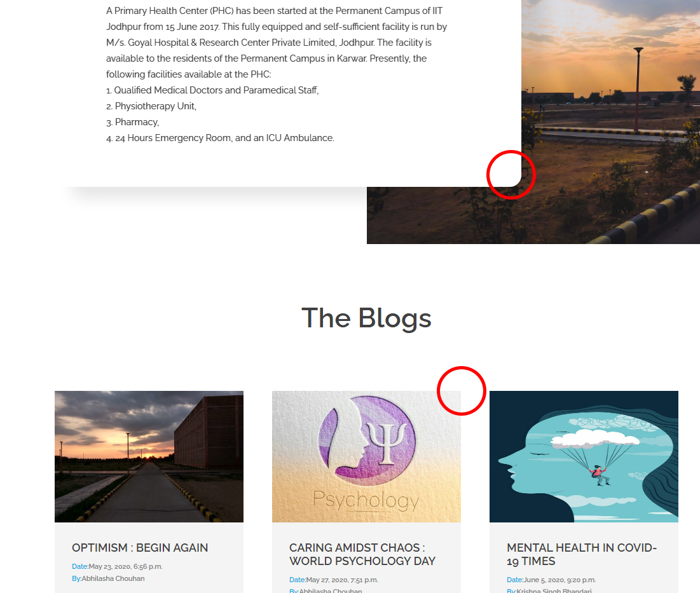
Task: Click the red circle beside the Psychology thumbnail
Action: [x=461, y=391]
